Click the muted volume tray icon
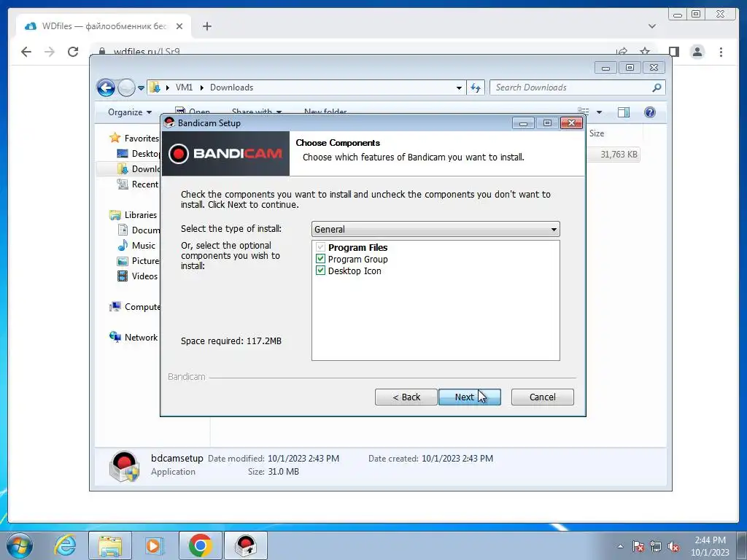747x560 pixels. [673, 546]
